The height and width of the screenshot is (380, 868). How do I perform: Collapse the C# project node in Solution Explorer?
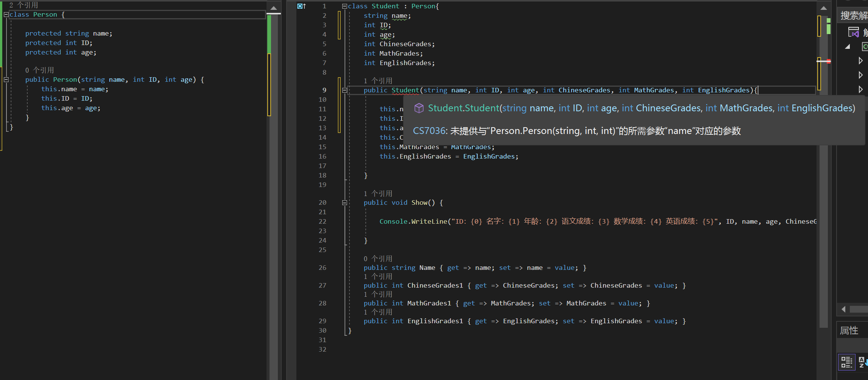tap(848, 47)
